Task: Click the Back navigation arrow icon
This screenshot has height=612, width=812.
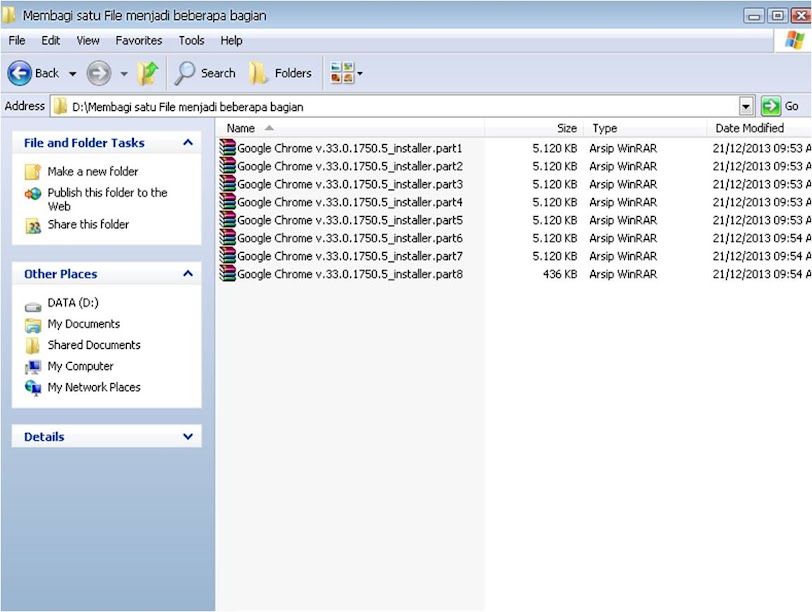Action: [x=20, y=73]
